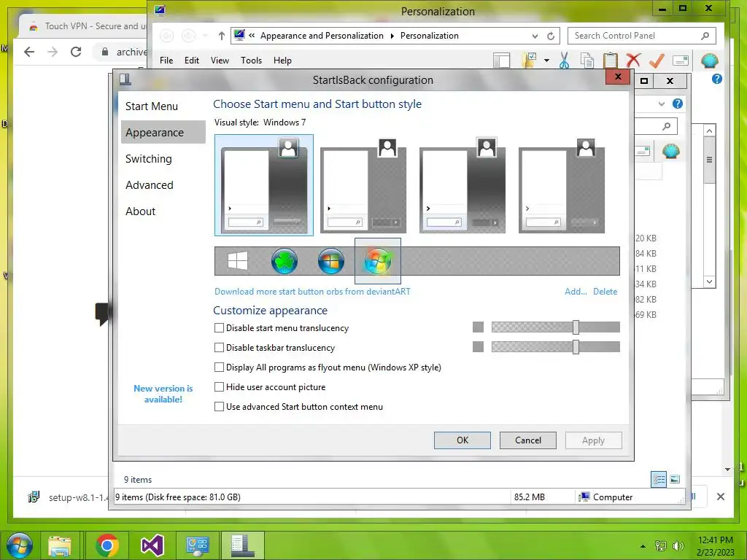Open the File menu
Viewport: 747px width, 560px height.
coord(166,61)
